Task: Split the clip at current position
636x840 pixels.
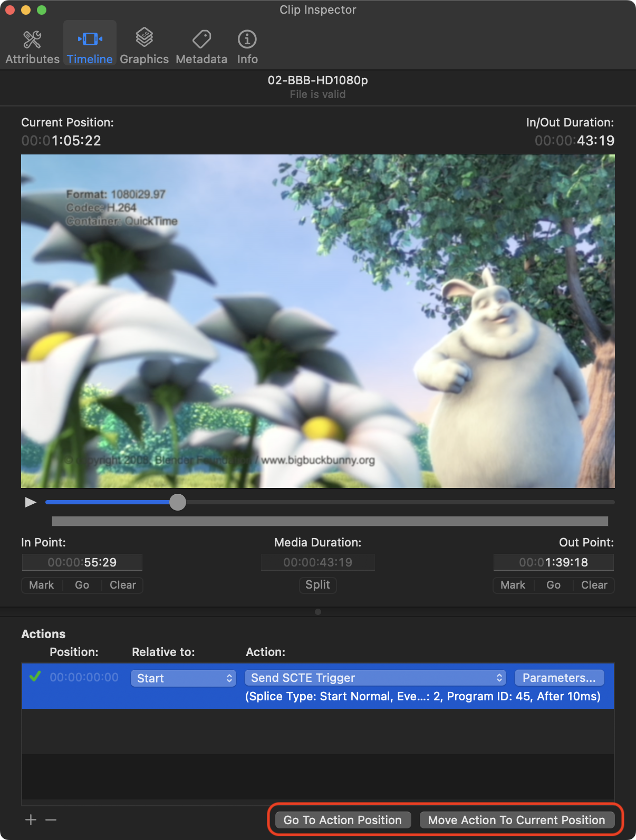Action: 317,585
